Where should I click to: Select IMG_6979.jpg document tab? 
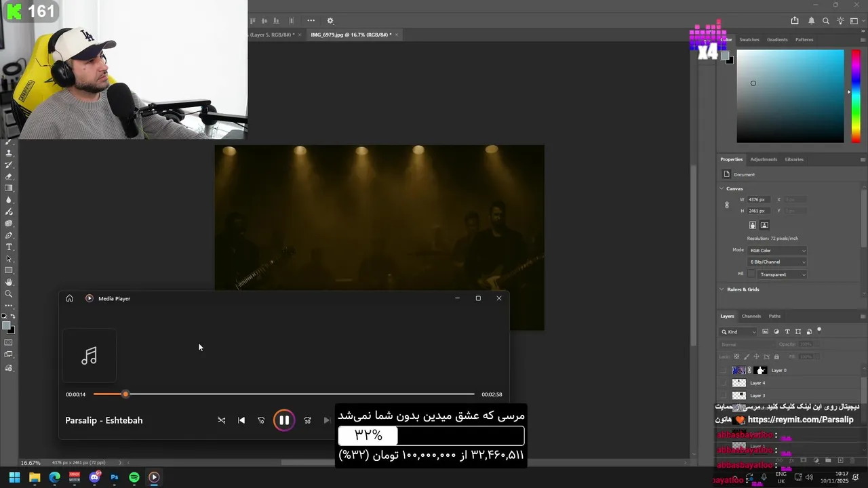click(x=351, y=35)
